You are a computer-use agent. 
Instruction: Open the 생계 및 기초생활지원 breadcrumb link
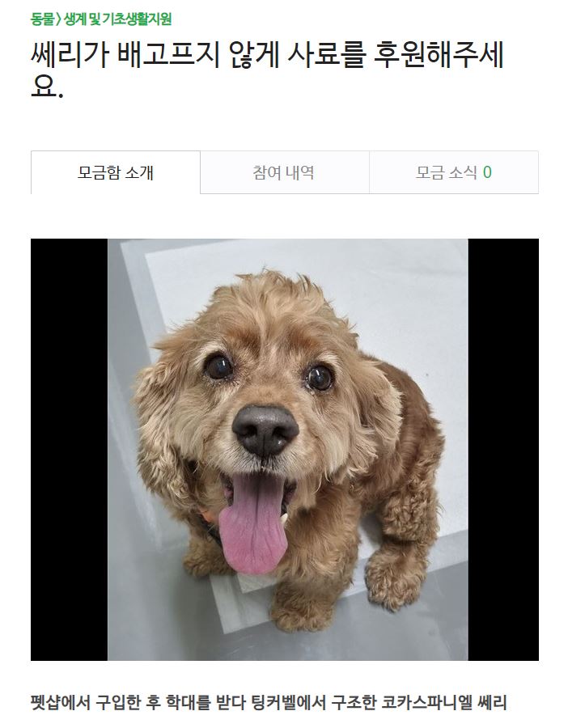click(x=117, y=19)
